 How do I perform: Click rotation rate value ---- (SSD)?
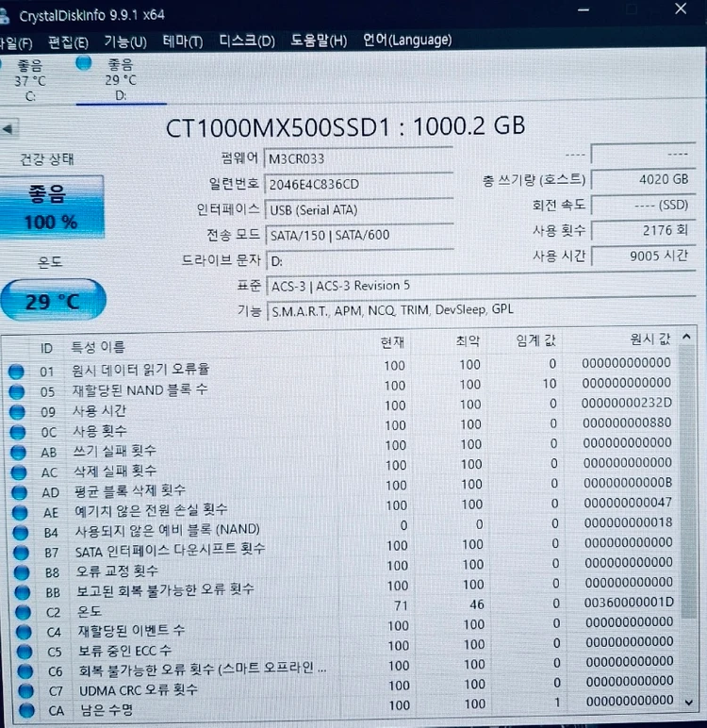click(x=644, y=205)
